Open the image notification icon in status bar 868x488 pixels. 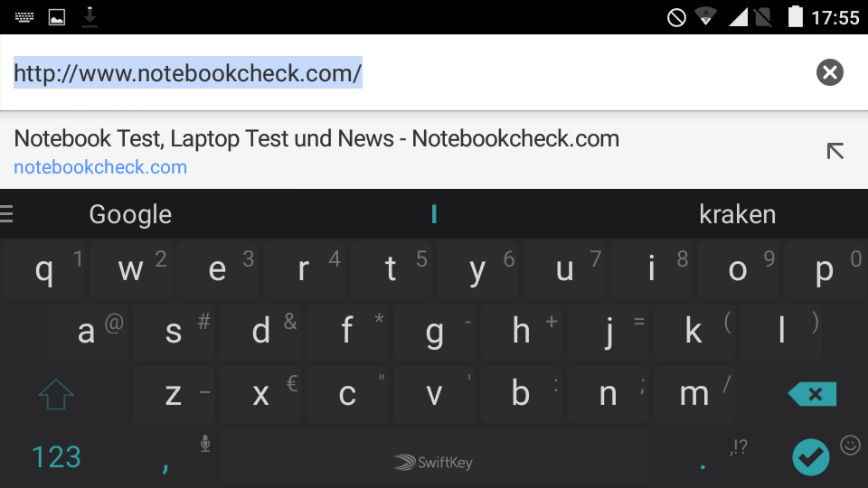pyautogui.click(x=56, y=17)
